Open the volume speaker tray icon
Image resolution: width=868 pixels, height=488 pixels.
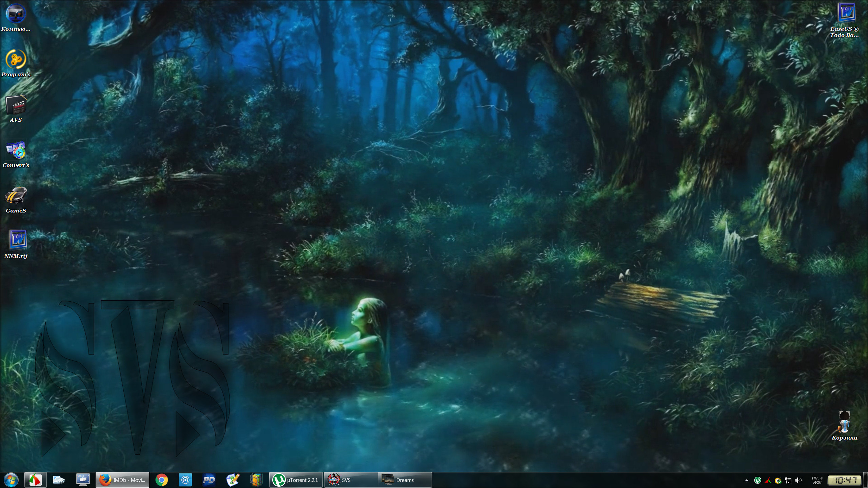(x=798, y=480)
